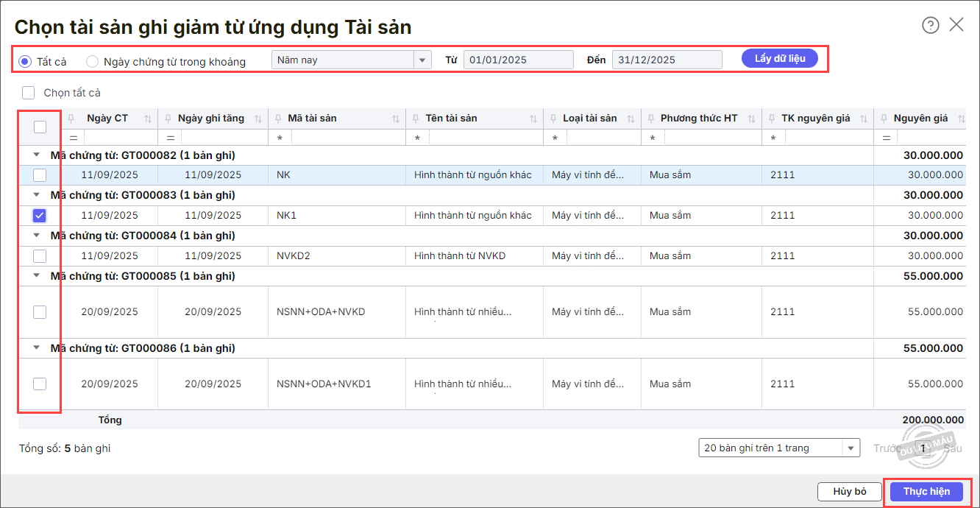The image size is (980, 508).
Task: Click sort icon in Ngày ghi tăng column
Action: coord(258,119)
